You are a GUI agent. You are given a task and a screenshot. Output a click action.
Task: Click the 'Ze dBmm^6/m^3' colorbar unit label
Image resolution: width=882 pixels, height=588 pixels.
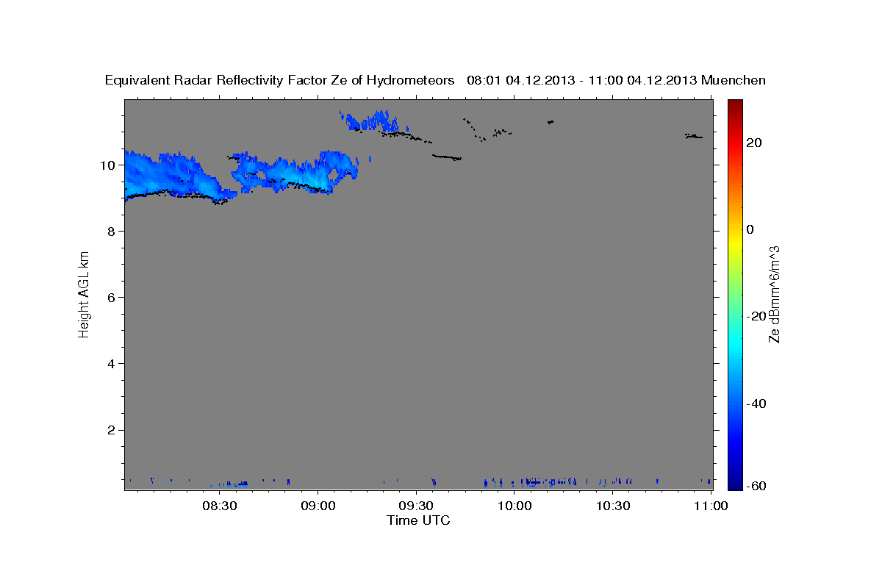(x=774, y=294)
